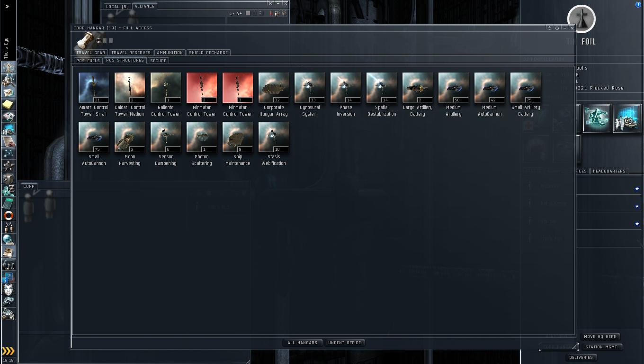Switch hangar to details view

coord(105,40)
